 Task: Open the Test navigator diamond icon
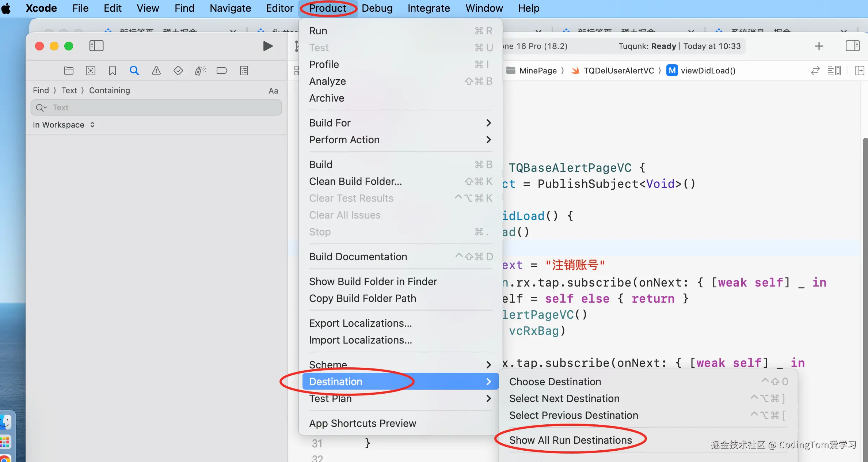point(178,71)
